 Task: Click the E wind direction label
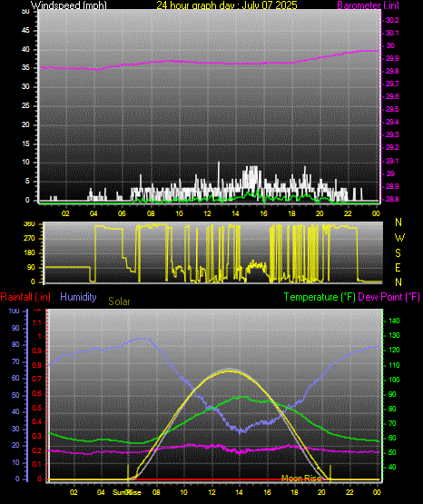(x=398, y=268)
